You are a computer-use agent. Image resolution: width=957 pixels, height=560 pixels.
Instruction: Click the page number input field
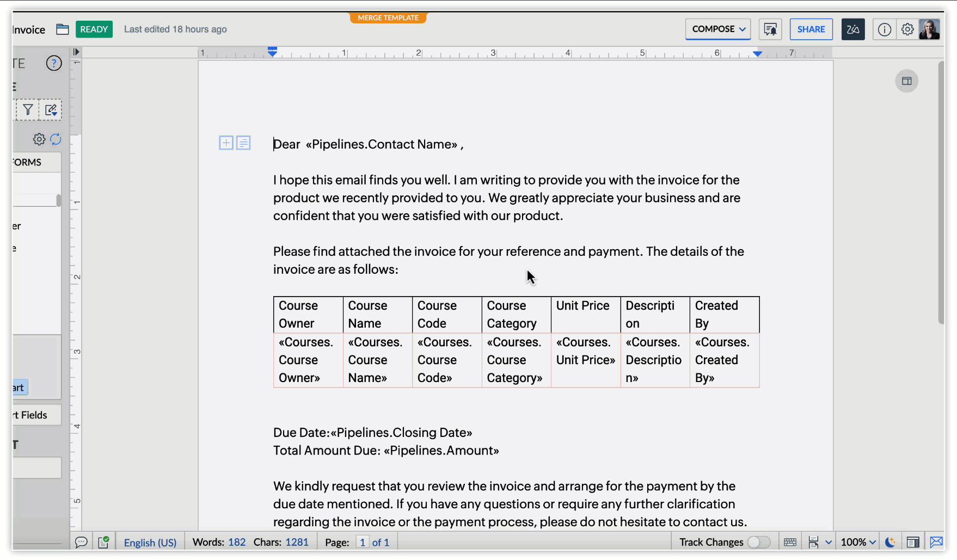coord(362,543)
